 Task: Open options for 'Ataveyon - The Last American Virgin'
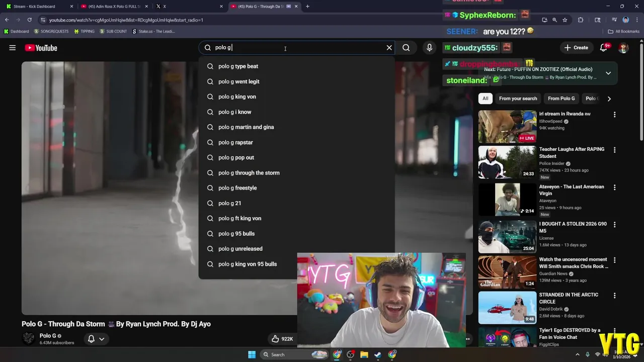[x=614, y=187]
